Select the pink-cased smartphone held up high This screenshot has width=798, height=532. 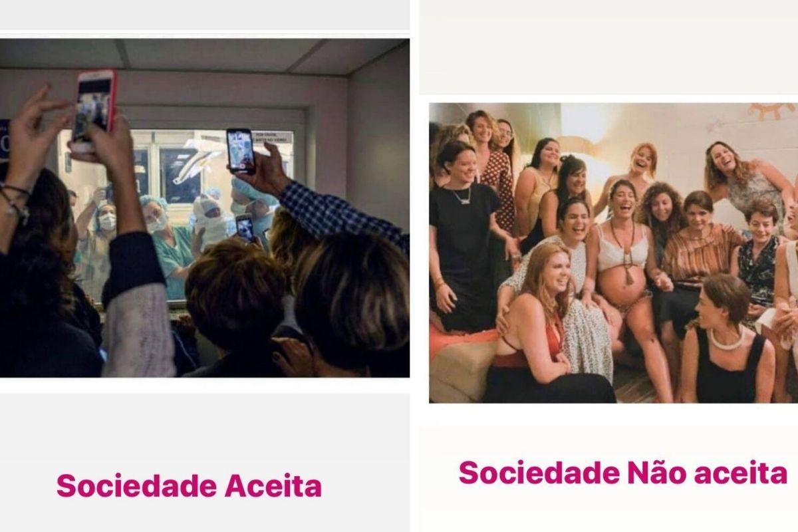(94, 111)
